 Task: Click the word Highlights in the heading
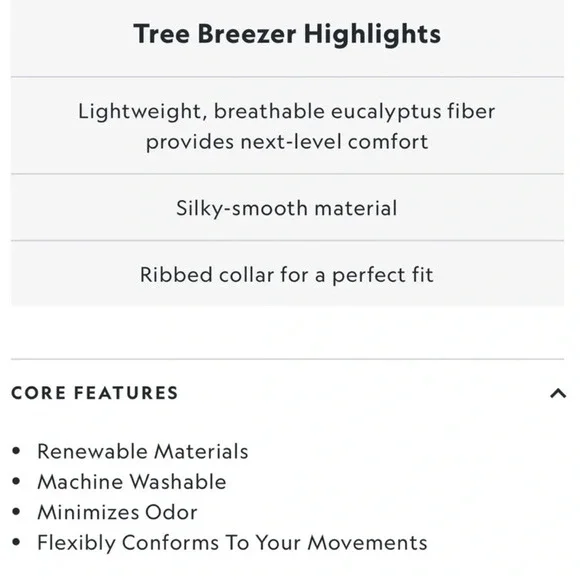pyautogui.click(x=372, y=34)
